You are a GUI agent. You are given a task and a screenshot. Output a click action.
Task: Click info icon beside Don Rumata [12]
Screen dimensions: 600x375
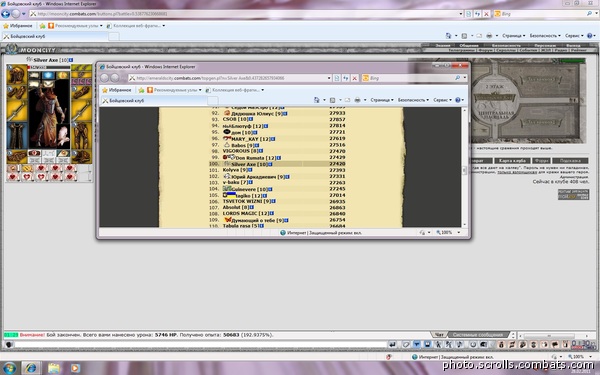pyautogui.click(x=279, y=158)
